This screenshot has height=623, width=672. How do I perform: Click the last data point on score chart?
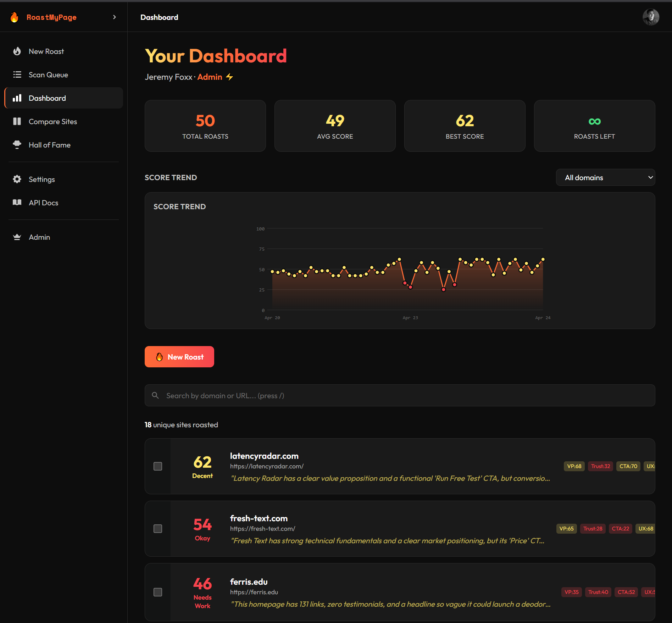543,260
